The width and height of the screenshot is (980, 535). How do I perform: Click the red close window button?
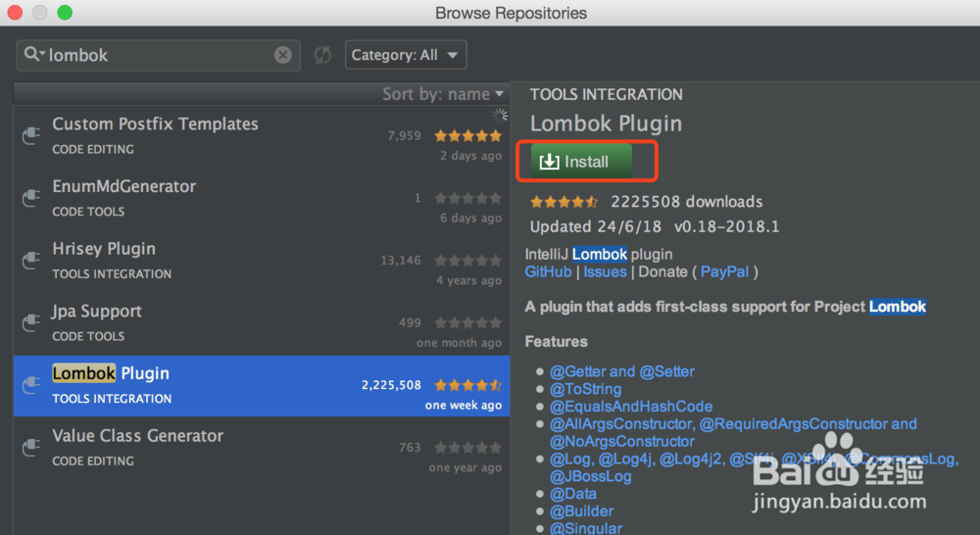(15, 13)
